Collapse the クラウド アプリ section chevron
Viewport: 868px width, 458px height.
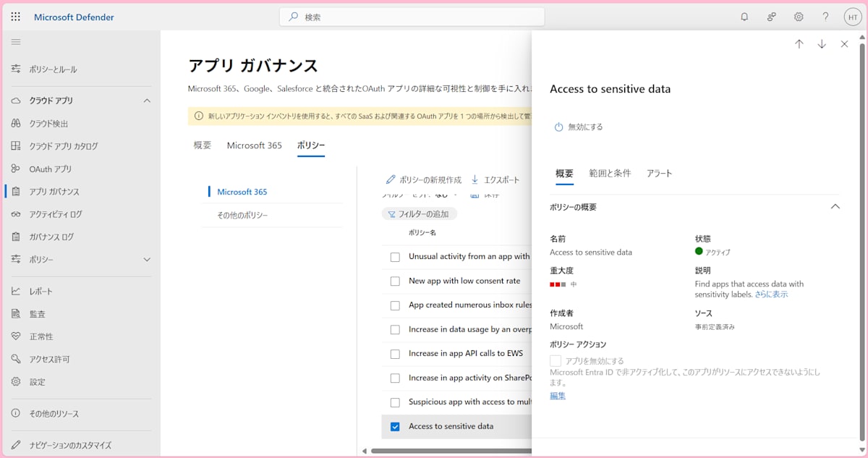(x=147, y=101)
